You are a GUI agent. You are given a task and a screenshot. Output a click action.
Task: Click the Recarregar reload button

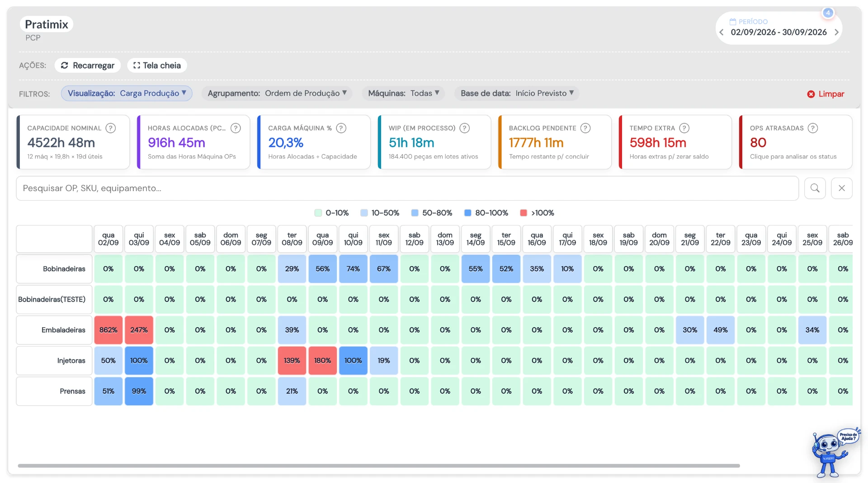tap(88, 66)
